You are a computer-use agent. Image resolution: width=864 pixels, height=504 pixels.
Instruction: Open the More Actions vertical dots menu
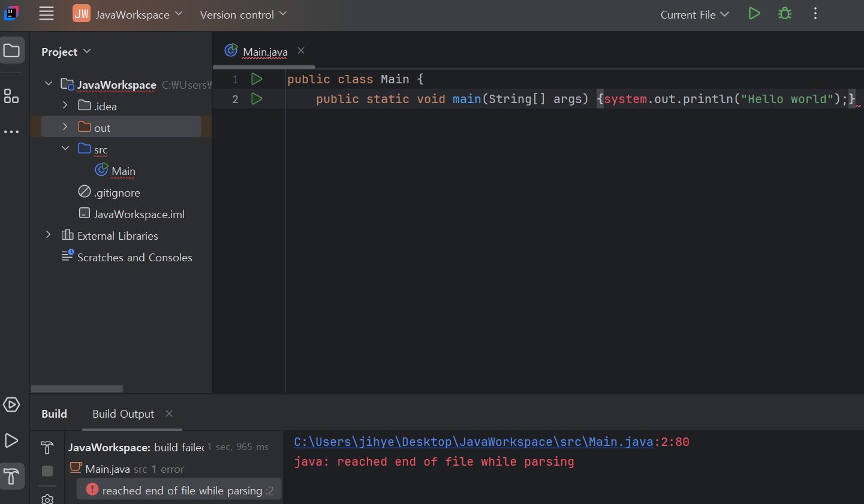point(815,13)
